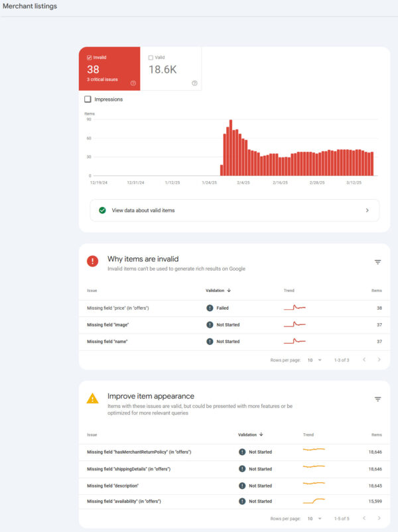
Task: Click trend sparkline for image issue
Action: click(295, 324)
